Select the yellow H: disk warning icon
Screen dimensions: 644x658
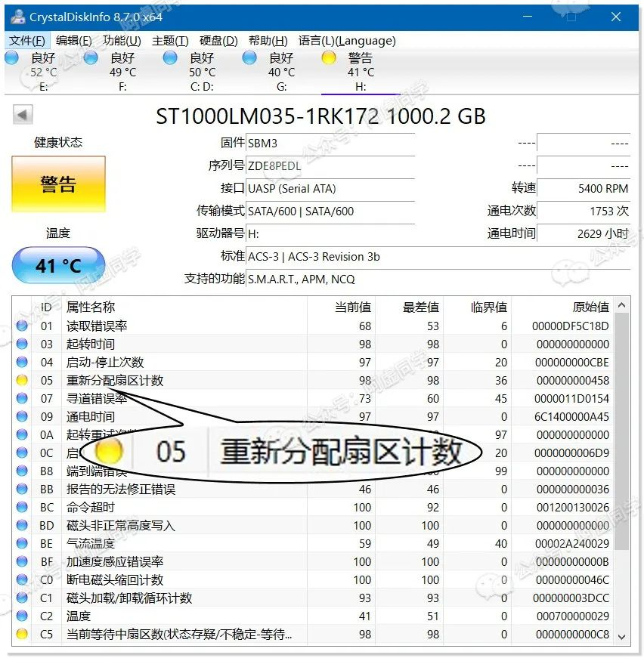point(329,57)
